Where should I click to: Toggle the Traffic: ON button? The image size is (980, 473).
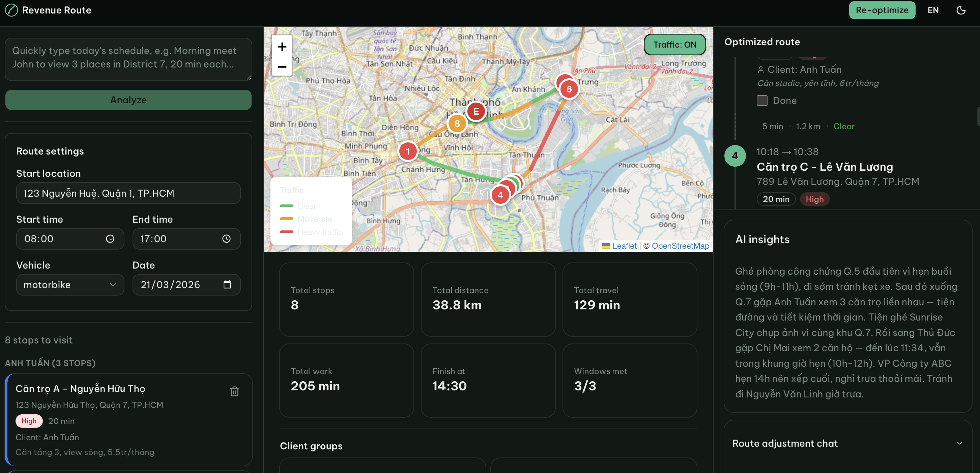point(674,45)
